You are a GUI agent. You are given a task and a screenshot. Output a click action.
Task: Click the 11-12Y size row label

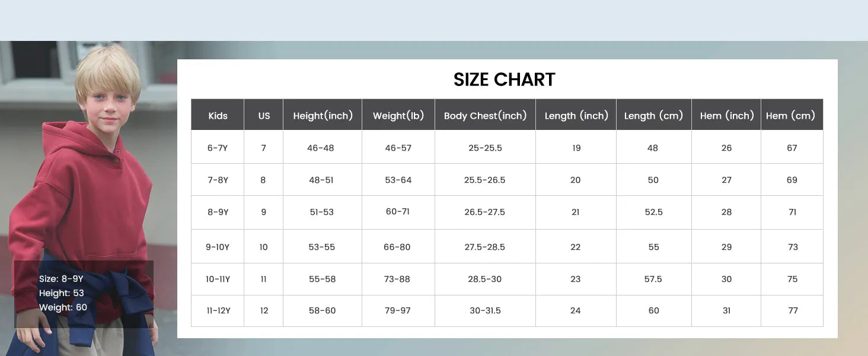point(218,310)
